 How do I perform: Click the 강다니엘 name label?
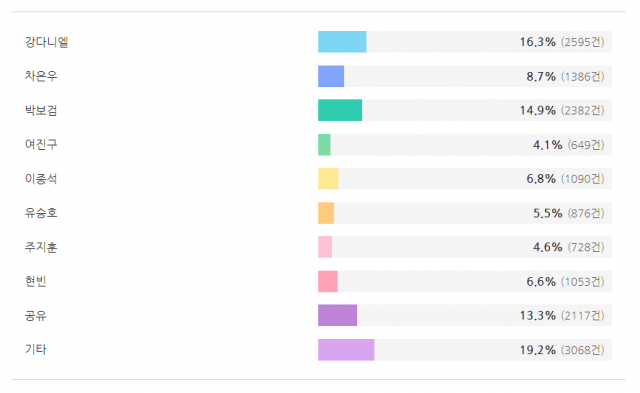(47, 42)
